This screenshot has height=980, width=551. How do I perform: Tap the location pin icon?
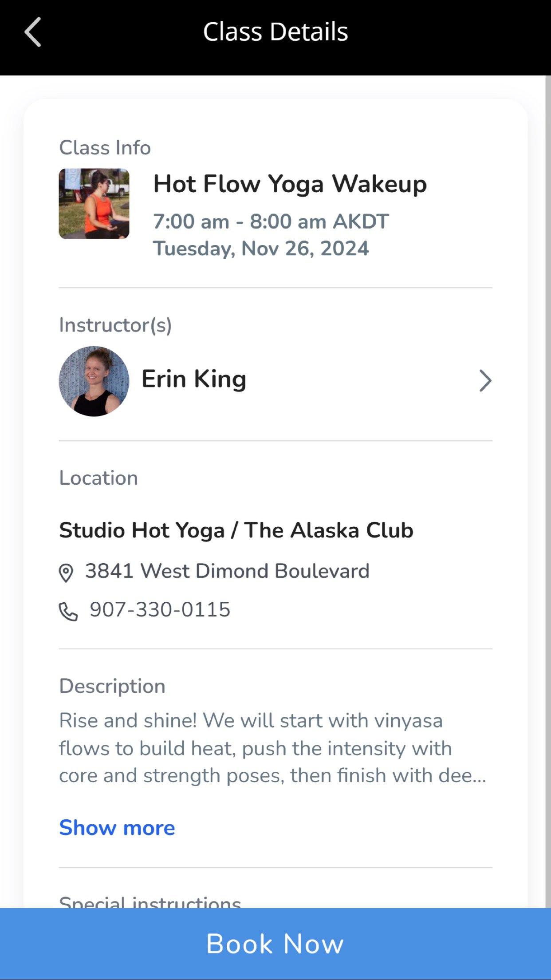tap(66, 573)
